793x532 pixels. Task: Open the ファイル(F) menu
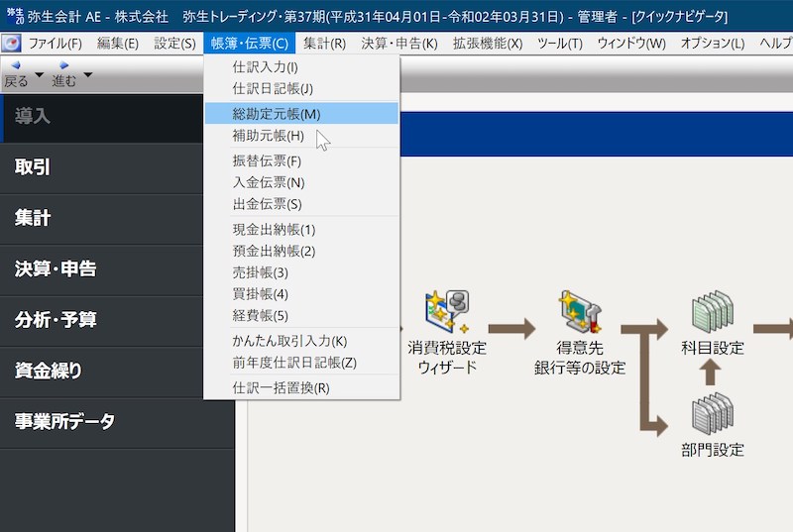click(56, 44)
